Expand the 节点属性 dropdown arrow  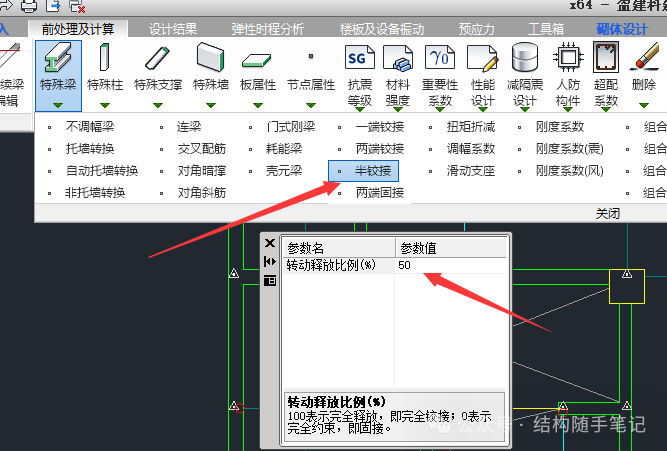[311, 105]
